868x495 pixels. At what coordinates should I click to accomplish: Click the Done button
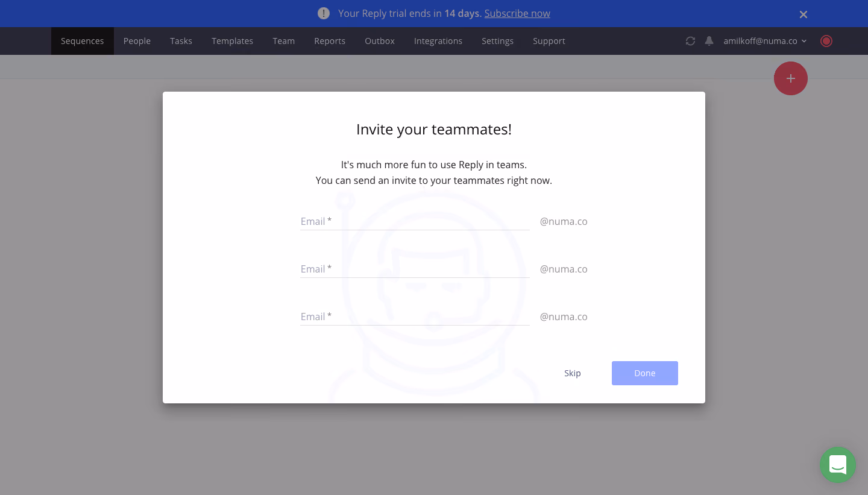(645, 373)
